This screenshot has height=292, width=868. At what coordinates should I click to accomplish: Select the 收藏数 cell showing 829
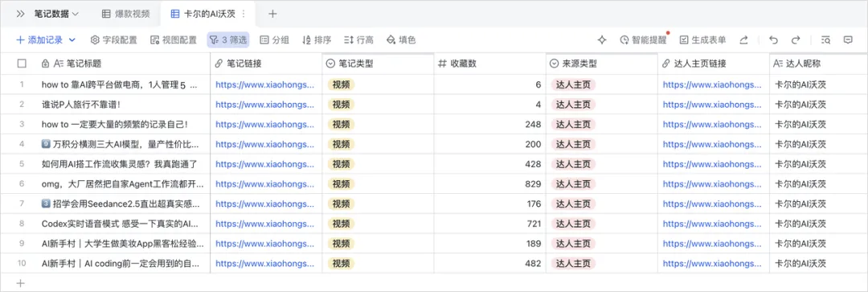(490, 184)
